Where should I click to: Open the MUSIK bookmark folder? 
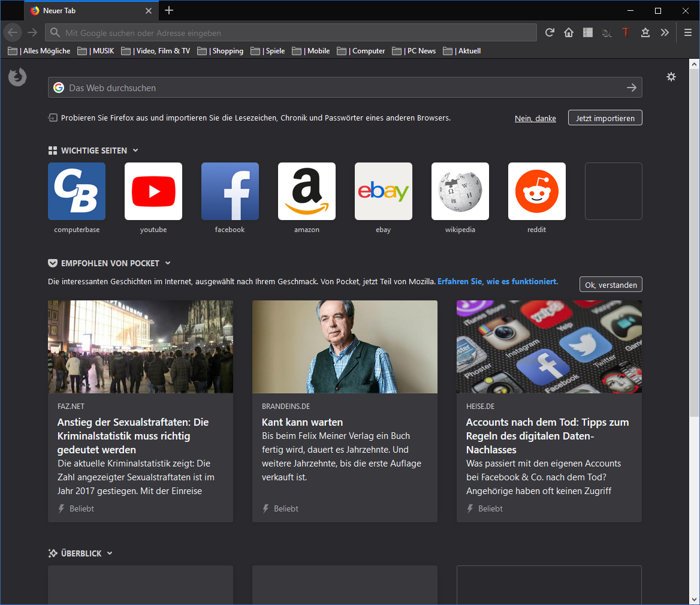click(95, 51)
